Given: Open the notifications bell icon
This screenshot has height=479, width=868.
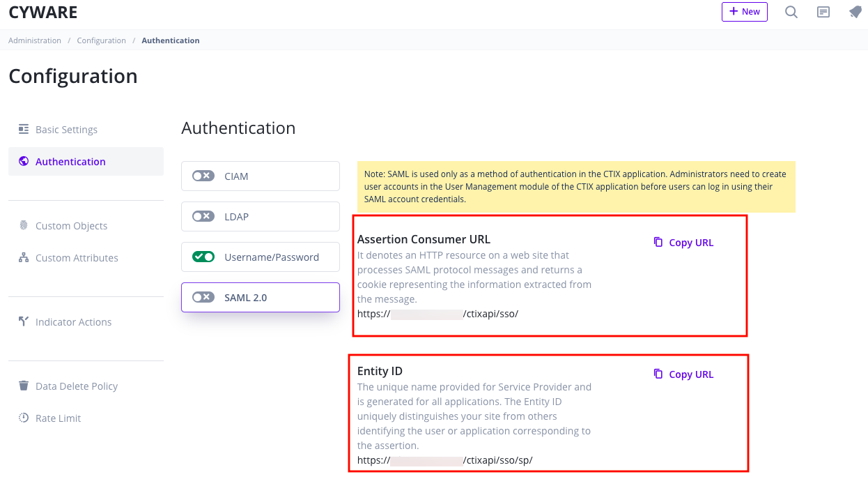Looking at the screenshot, I should click(x=855, y=12).
